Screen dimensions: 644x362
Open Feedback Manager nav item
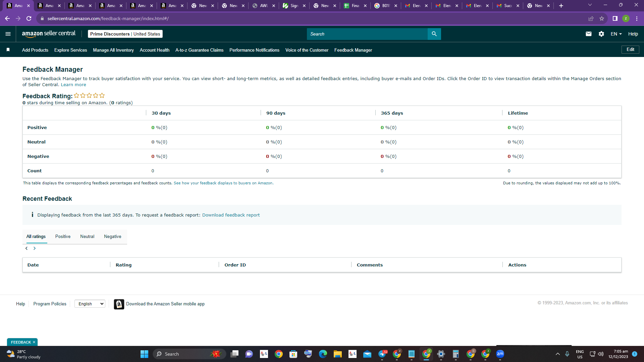tap(353, 50)
